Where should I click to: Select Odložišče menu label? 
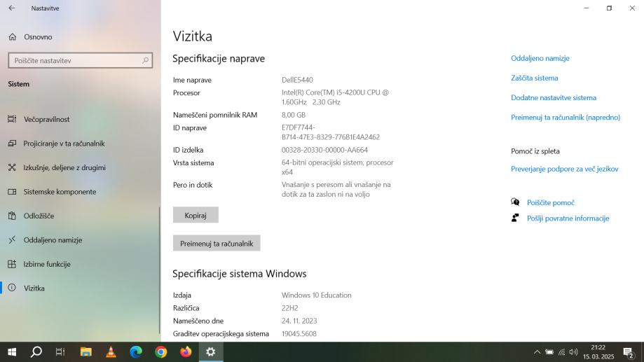coord(39,216)
